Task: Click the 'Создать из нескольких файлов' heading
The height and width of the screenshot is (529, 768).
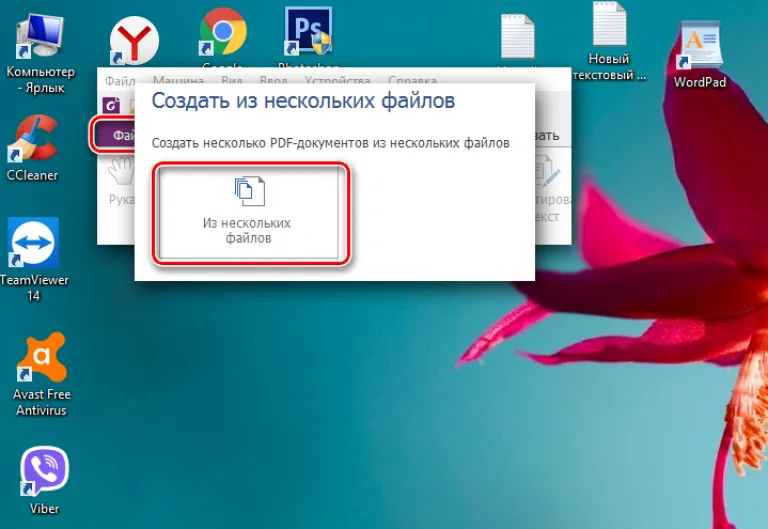Action: (x=303, y=101)
